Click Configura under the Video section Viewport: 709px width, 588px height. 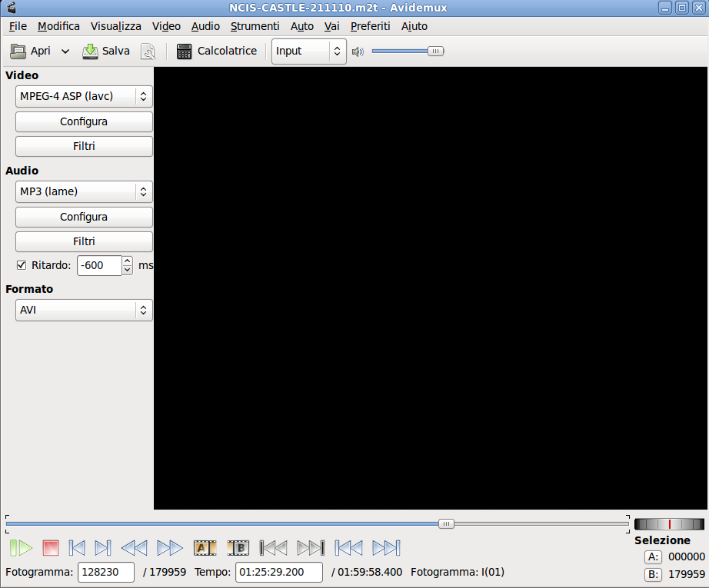tap(84, 121)
